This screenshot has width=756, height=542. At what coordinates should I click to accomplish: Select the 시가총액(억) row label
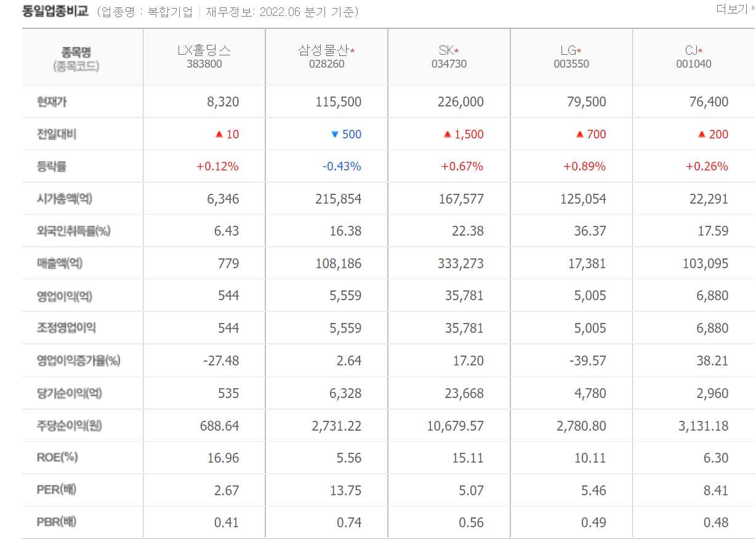(x=65, y=199)
